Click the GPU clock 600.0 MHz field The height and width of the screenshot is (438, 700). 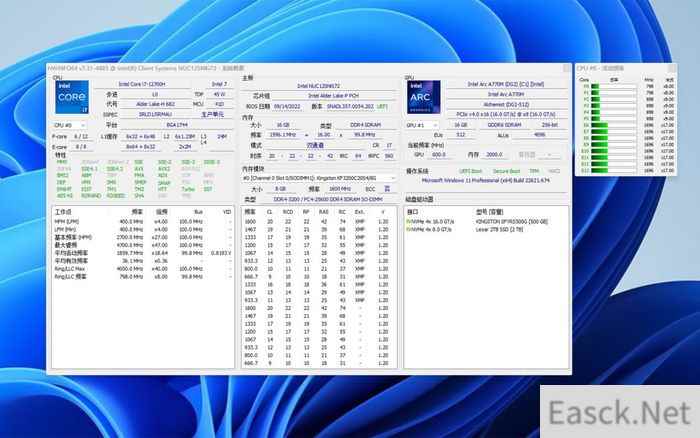point(439,155)
